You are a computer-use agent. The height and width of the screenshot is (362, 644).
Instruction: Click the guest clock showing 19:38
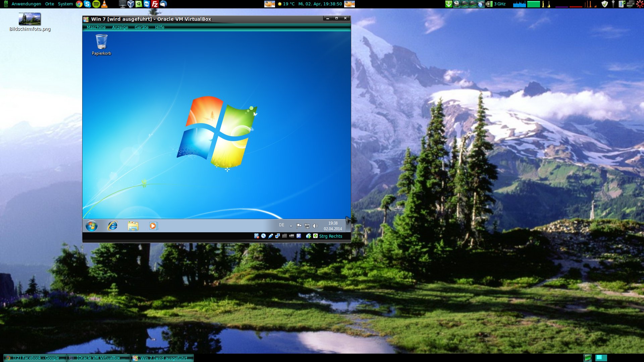pyautogui.click(x=333, y=226)
